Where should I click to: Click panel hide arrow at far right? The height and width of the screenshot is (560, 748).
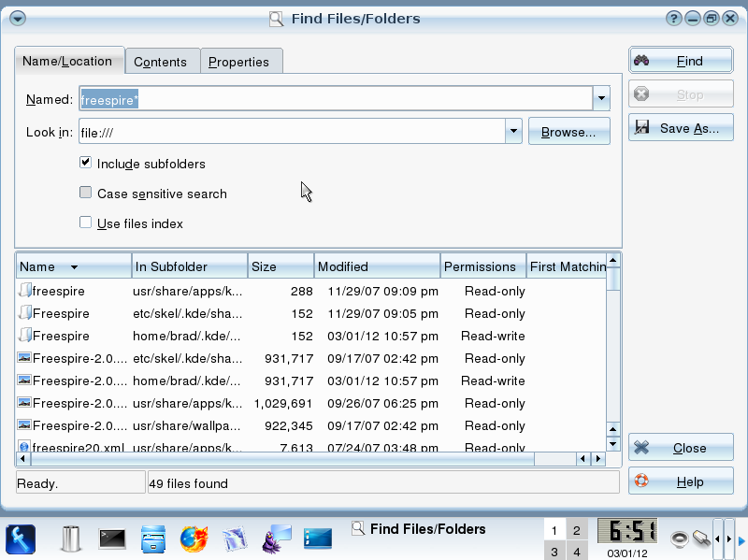[x=741, y=540]
